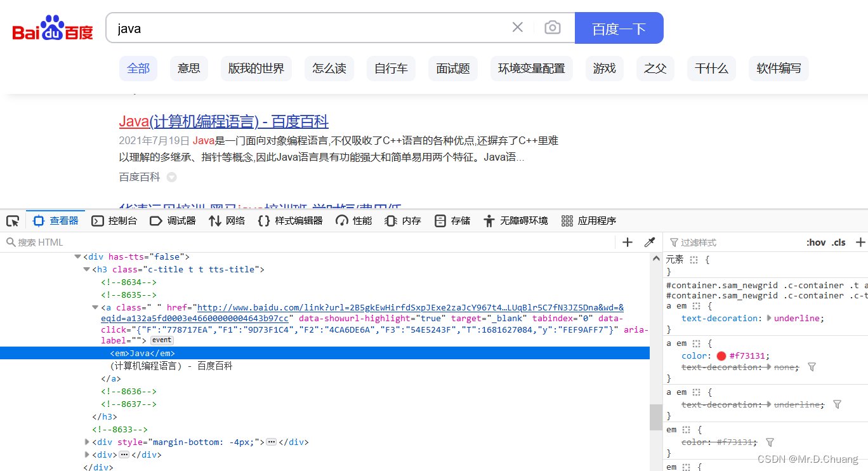Select the <em>Java</em> row
This screenshot has height=471, width=868.
(x=325, y=353)
